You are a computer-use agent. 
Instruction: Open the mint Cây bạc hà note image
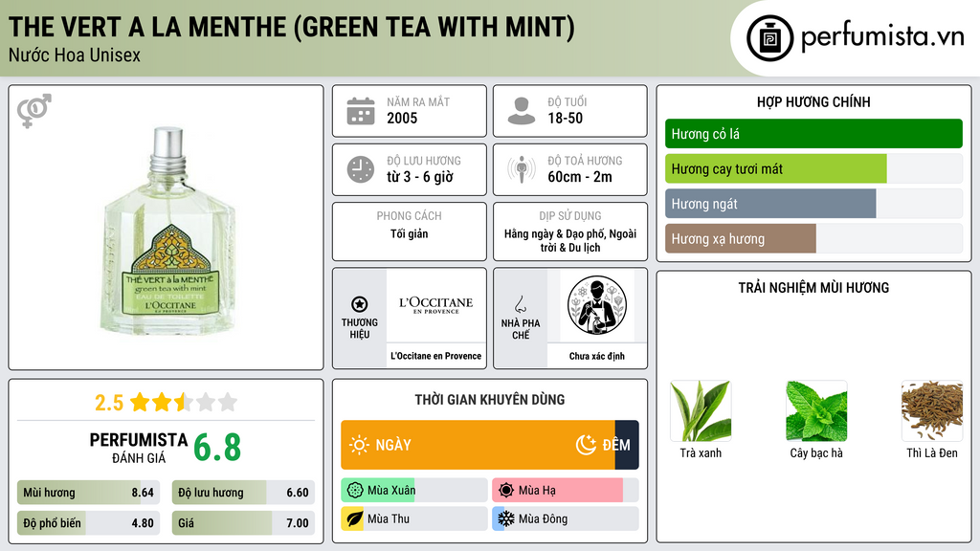pyautogui.click(x=816, y=411)
